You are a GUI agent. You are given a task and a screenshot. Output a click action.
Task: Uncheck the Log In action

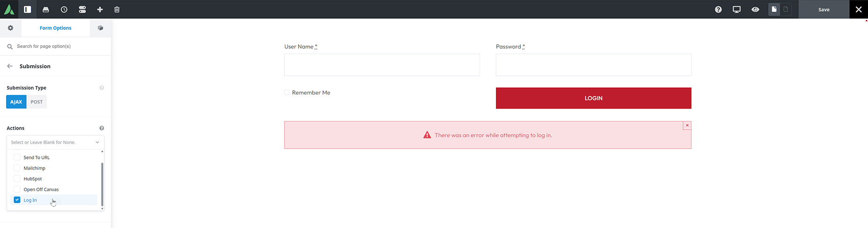coord(17,200)
